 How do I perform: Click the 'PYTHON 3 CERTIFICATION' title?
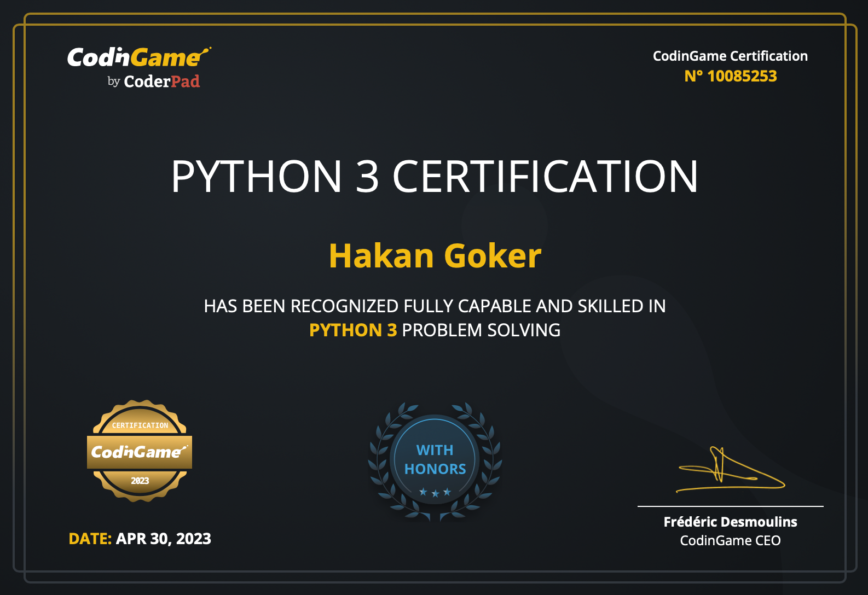(x=435, y=176)
